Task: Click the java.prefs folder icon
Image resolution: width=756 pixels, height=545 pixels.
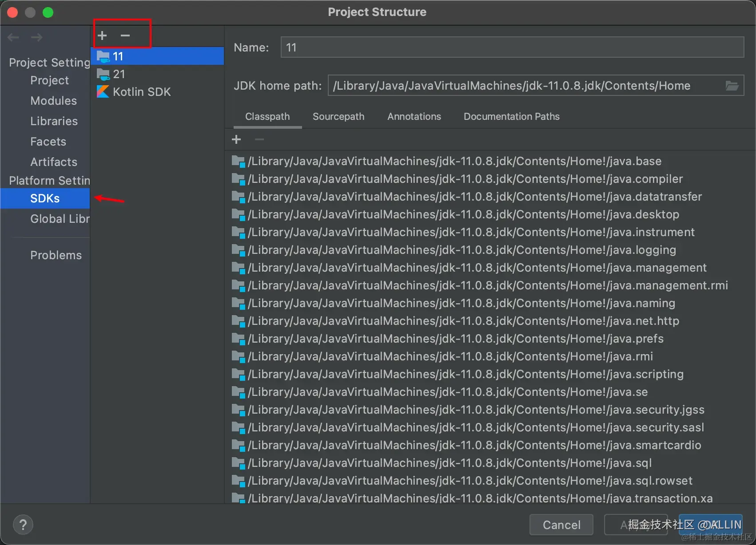Action: coord(238,339)
